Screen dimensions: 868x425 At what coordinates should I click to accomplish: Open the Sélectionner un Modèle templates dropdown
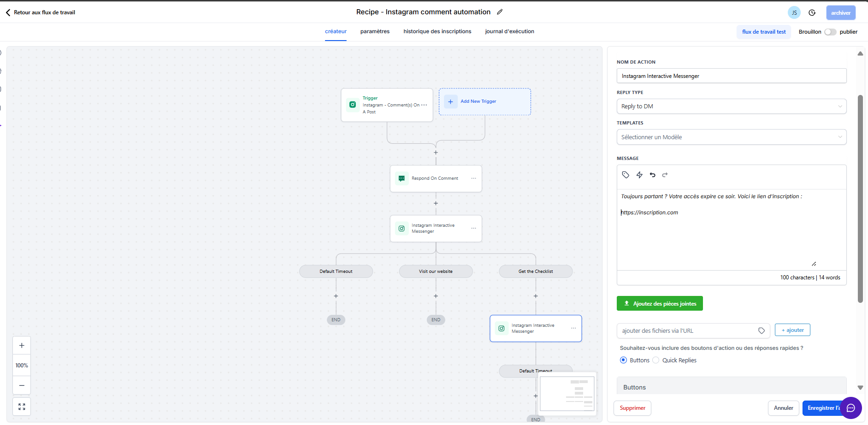(732, 137)
